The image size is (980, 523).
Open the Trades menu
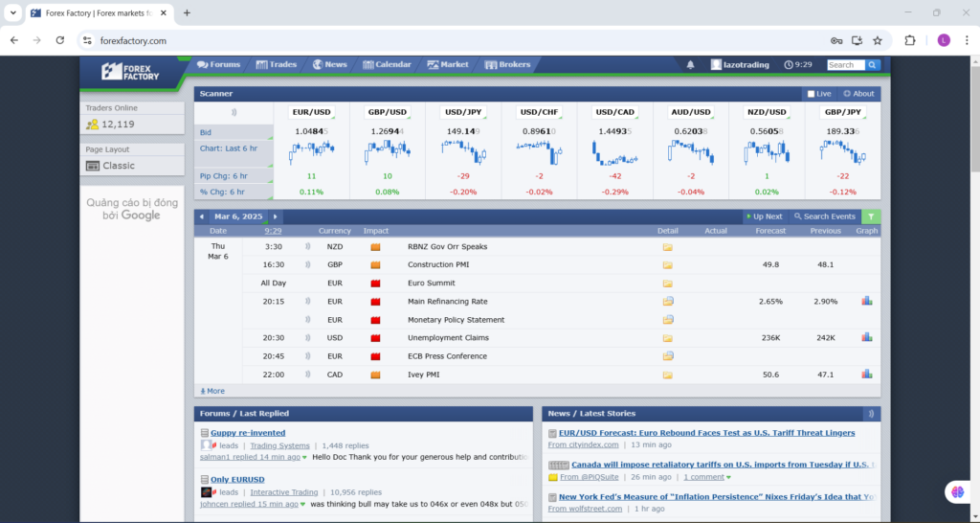click(277, 64)
